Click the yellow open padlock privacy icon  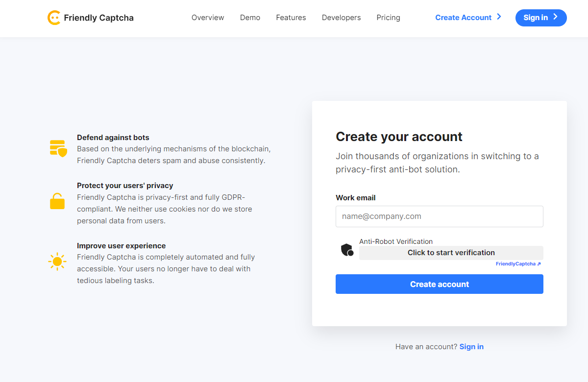[57, 201]
